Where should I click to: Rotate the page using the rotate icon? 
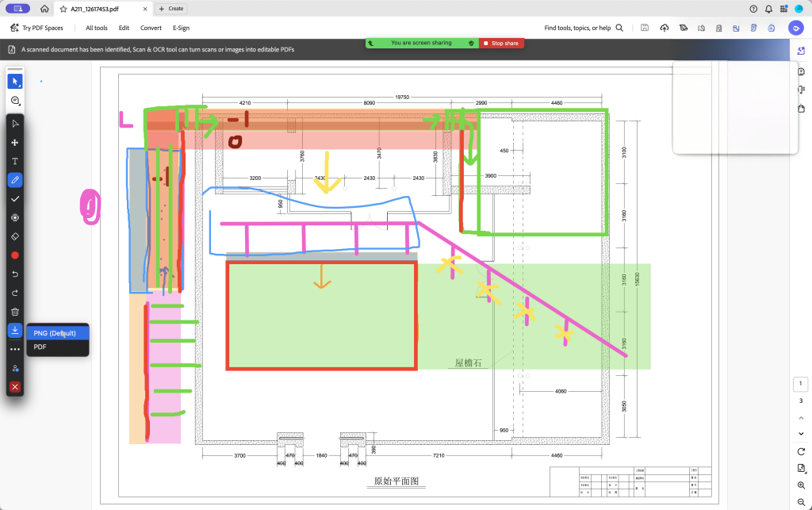[x=801, y=451]
